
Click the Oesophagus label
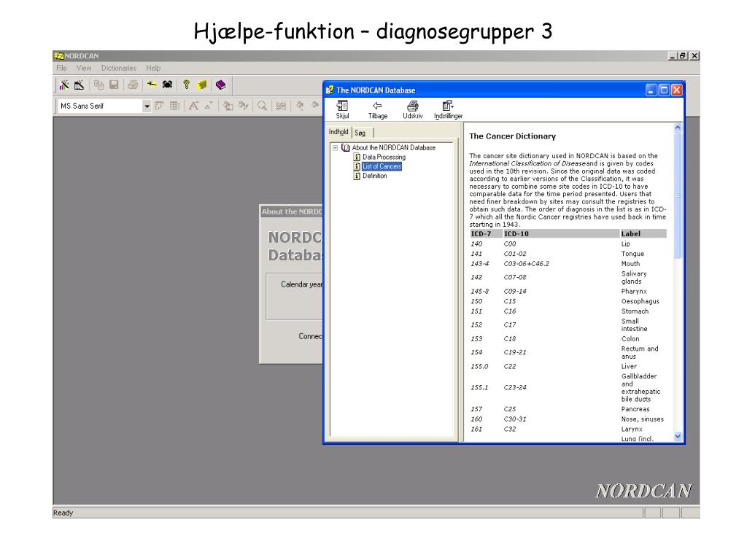[640, 301]
